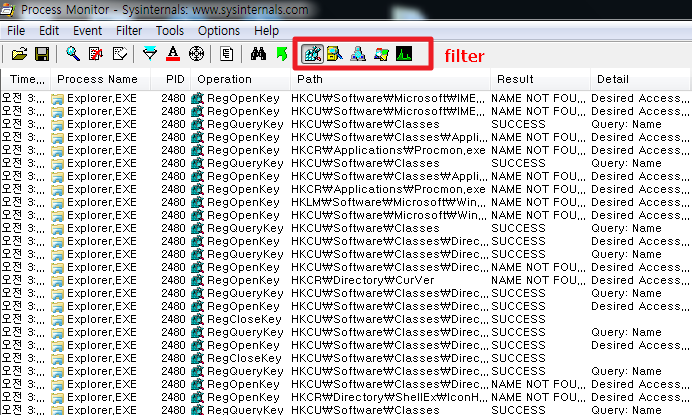
Task: Click the PID column header
Action: point(171,79)
